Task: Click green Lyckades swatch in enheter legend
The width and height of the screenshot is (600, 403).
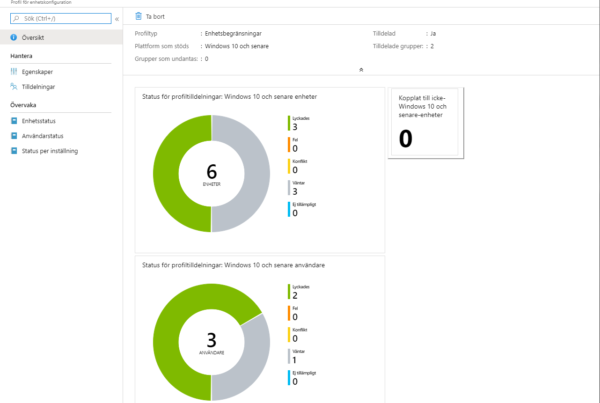Action: tap(289, 123)
